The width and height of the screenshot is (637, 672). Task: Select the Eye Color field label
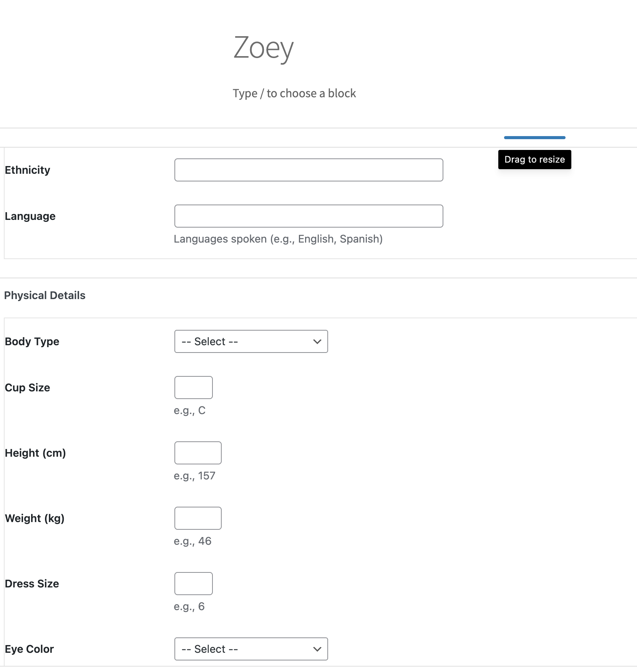(29, 649)
